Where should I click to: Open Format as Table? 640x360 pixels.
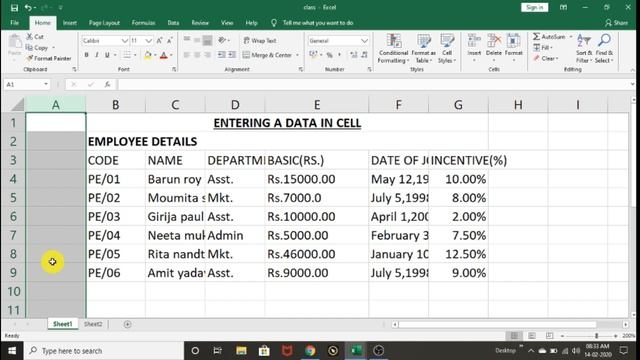coord(423,49)
